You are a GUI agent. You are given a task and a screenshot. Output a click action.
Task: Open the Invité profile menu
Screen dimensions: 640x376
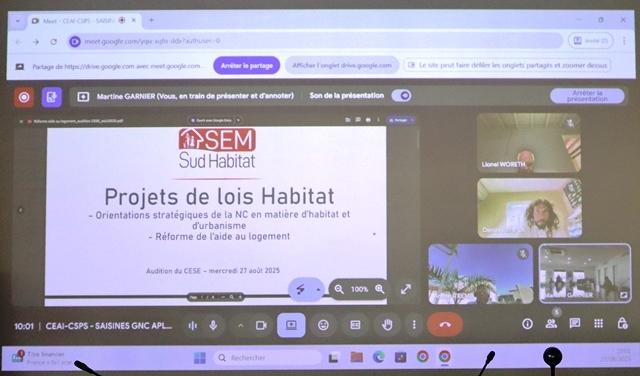coord(591,41)
